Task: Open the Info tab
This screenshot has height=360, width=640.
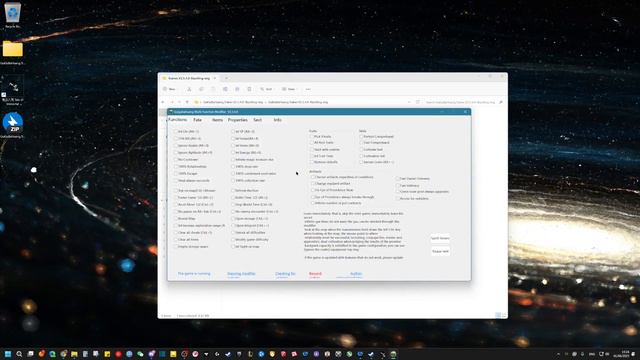Action: (278, 120)
